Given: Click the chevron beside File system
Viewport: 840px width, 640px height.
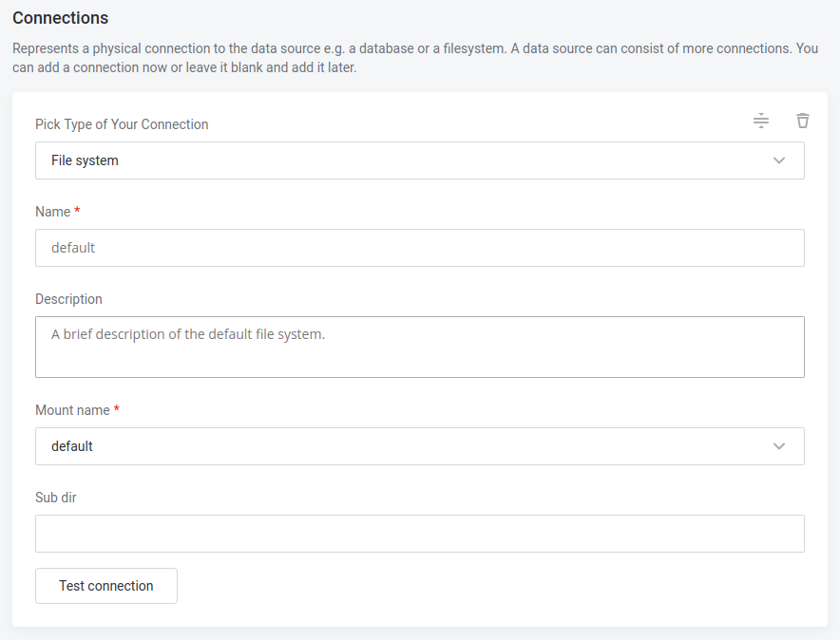Looking at the screenshot, I should pos(779,160).
